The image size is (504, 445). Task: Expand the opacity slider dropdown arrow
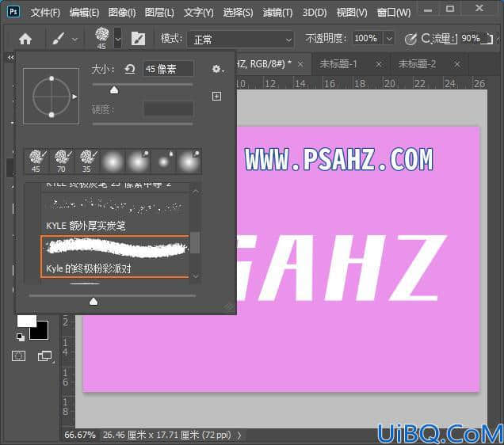click(389, 39)
